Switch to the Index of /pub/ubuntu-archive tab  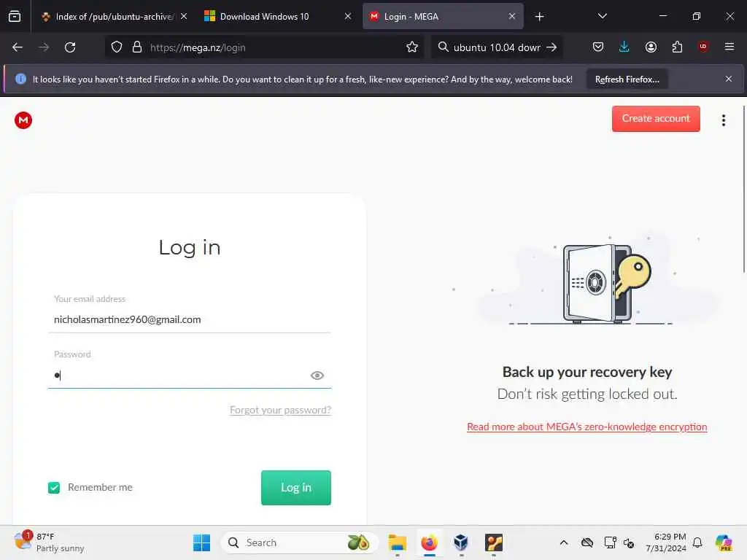coord(115,17)
